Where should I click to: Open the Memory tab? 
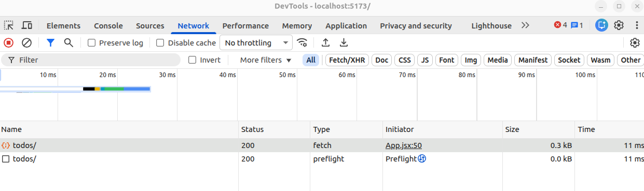pyautogui.click(x=297, y=26)
